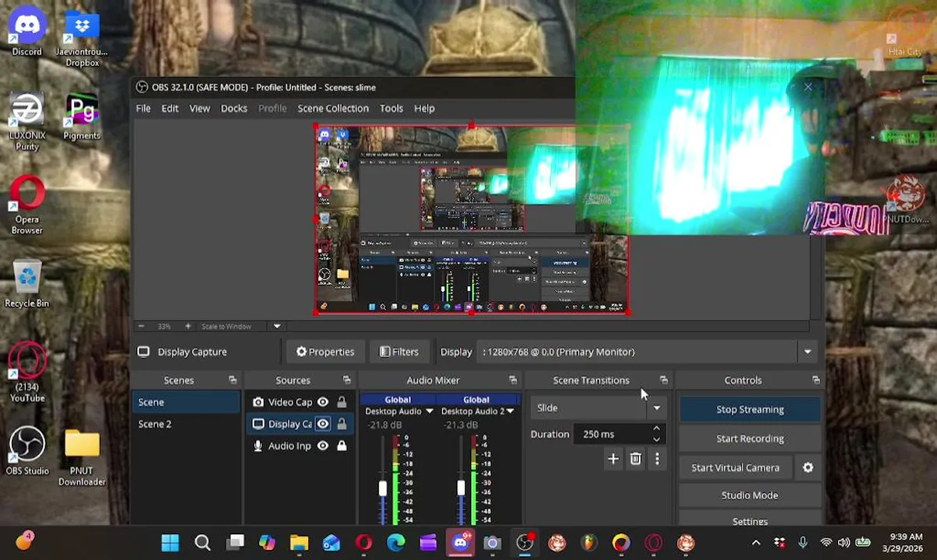Open Discord from the taskbar
Image resolution: width=937 pixels, height=560 pixels.
460,542
